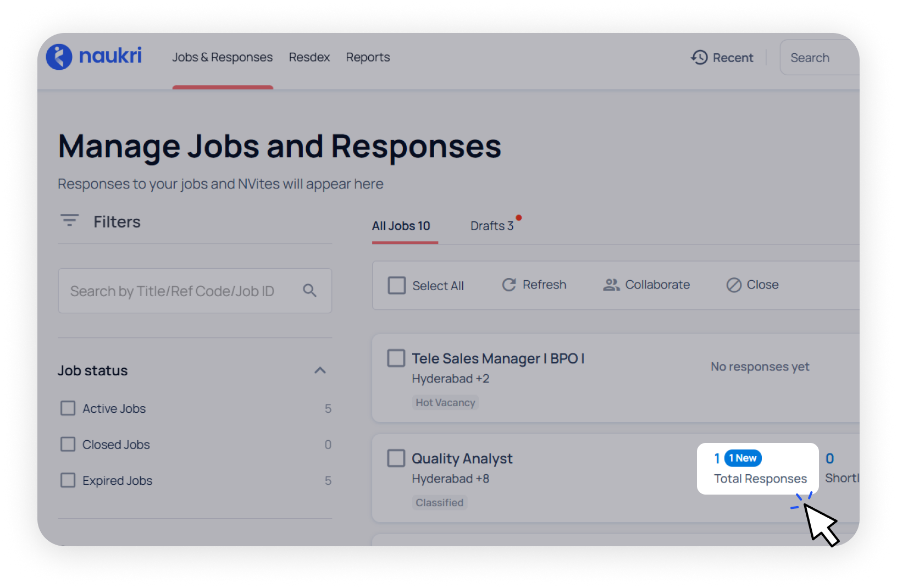Enable the Active Jobs filter checkbox
The image size is (897, 588).
pyautogui.click(x=68, y=408)
